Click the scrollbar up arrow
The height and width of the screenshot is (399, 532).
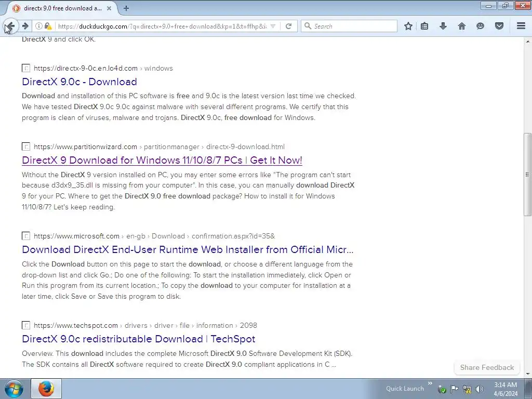[527, 41]
